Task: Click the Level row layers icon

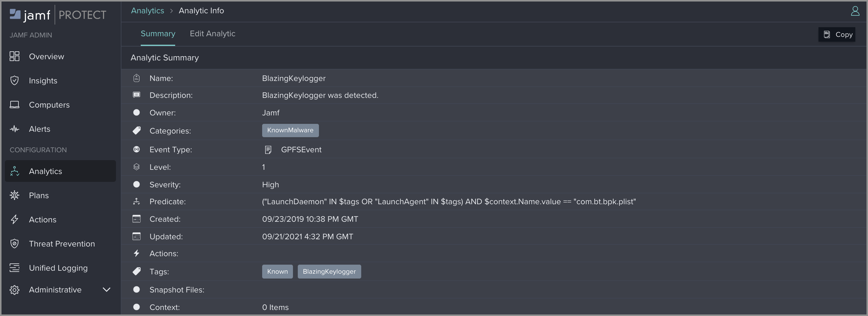Action: [x=137, y=167]
